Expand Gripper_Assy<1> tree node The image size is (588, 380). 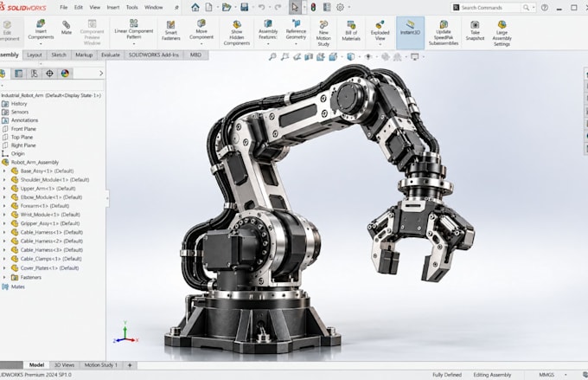coord(4,223)
